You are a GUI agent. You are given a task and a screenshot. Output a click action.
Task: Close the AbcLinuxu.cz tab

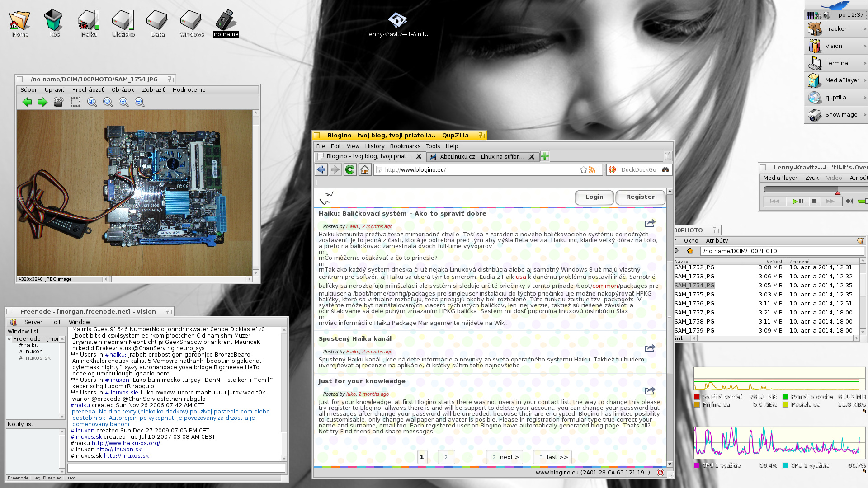tap(532, 156)
